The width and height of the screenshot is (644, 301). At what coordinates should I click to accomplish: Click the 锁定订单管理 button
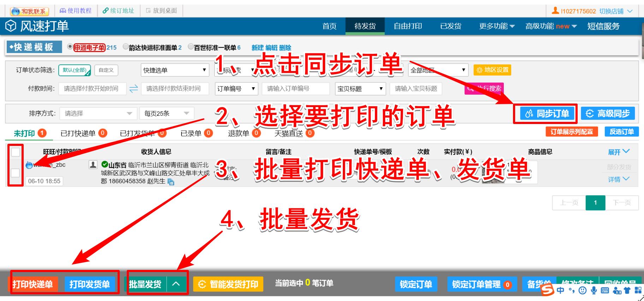pos(482,284)
